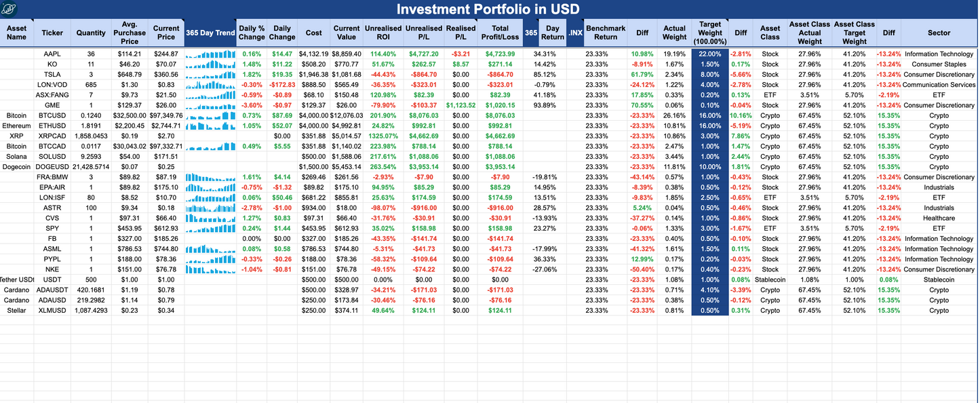Select the Benchmark Return column header
The image size is (980, 403).
(606, 32)
